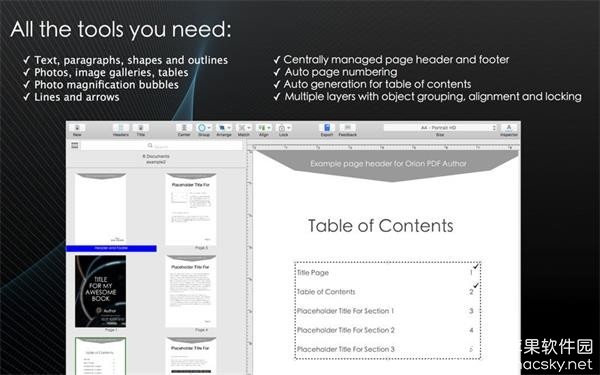Screen dimensions: 600x375
Task: Click the New document toolbar icon
Action: click(77, 128)
